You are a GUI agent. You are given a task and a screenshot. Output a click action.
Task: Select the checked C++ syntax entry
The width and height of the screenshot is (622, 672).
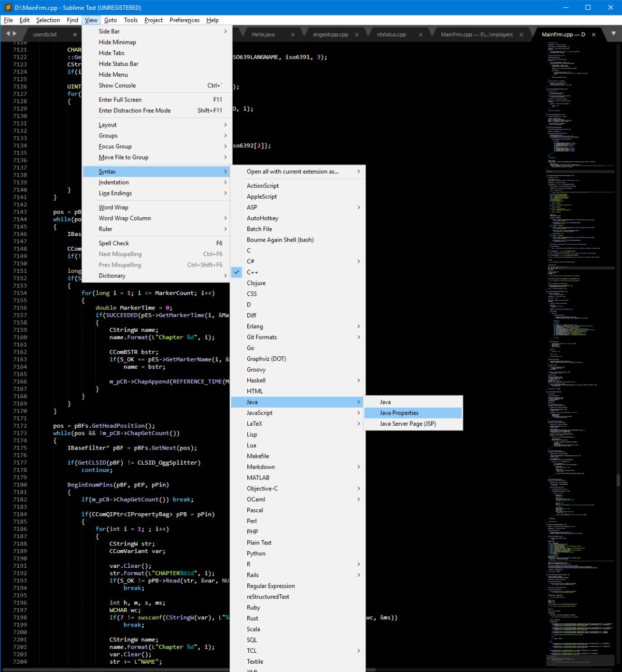pyautogui.click(x=298, y=272)
